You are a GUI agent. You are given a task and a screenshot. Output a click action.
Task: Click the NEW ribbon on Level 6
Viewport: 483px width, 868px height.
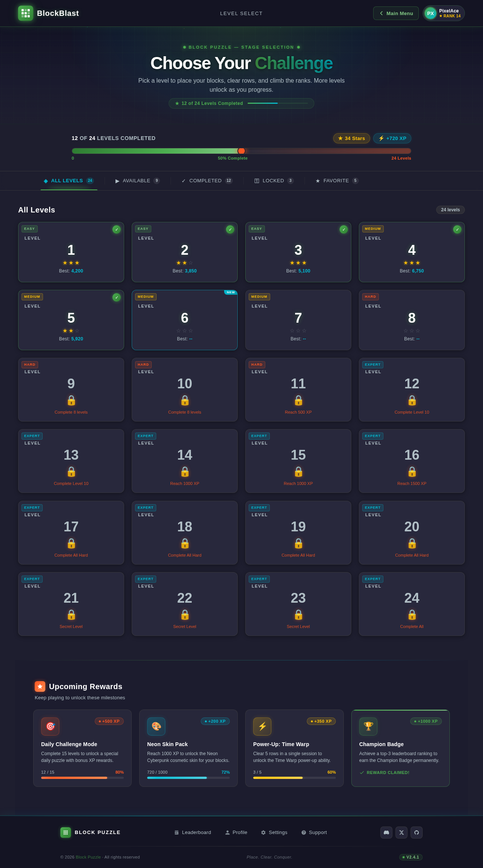(x=231, y=292)
